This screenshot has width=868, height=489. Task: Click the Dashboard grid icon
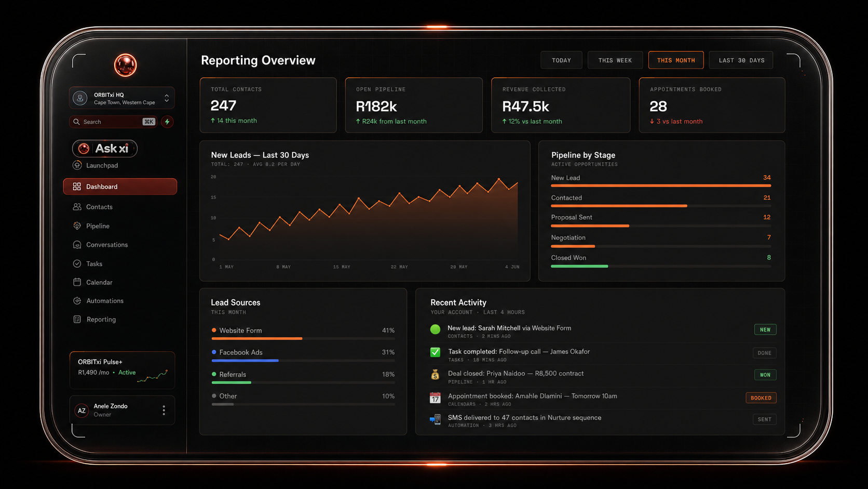click(77, 187)
